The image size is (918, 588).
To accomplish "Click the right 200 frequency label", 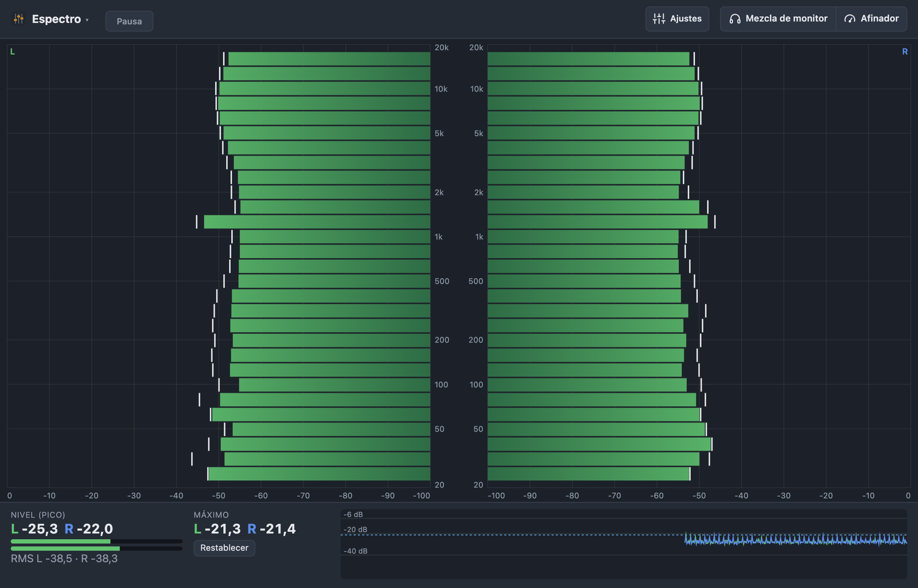I will click(476, 340).
